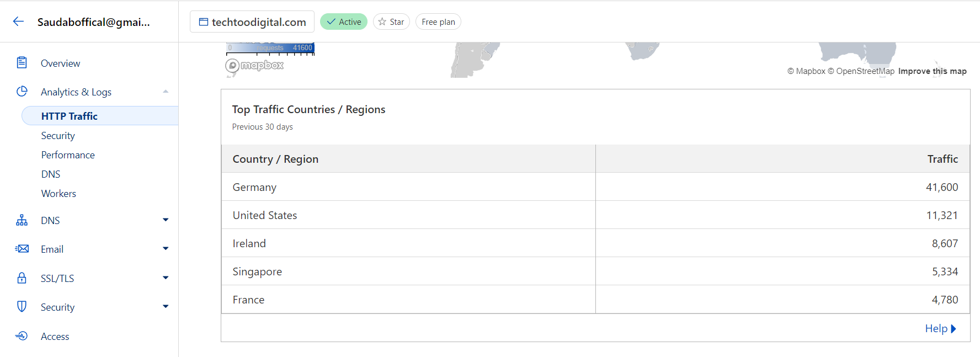Expand the SSL/TLS sidebar menu
This screenshot has height=357, width=980.
[x=166, y=278]
